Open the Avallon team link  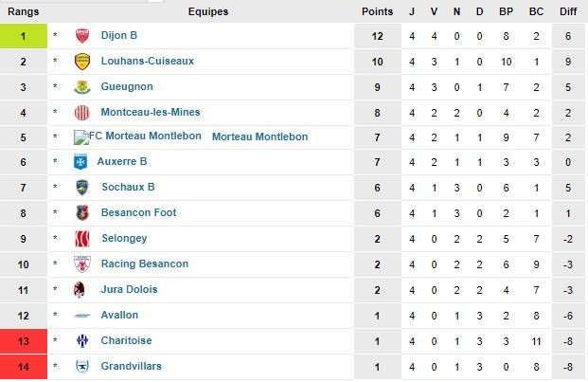[x=119, y=315]
